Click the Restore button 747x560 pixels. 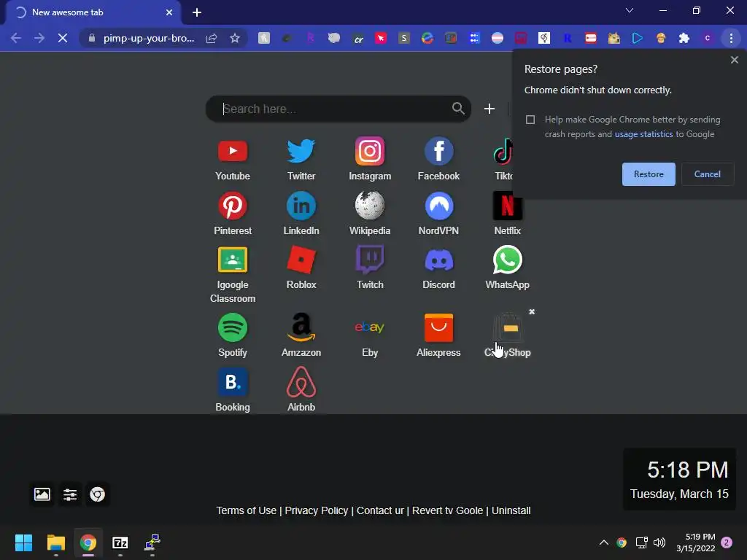pyautogui.click(x=649, y=174)
